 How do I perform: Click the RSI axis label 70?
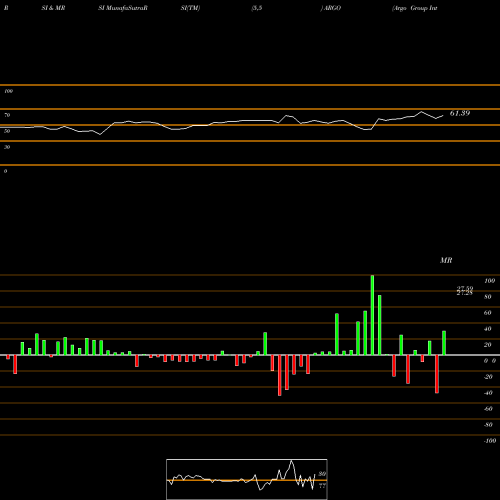tap(7, 115)
